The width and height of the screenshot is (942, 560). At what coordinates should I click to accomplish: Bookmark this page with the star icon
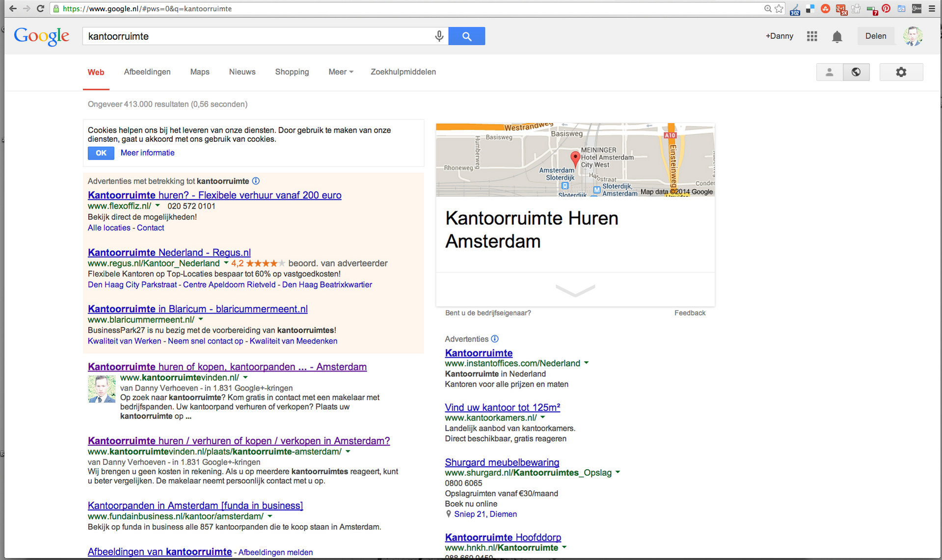coord(779,8)
